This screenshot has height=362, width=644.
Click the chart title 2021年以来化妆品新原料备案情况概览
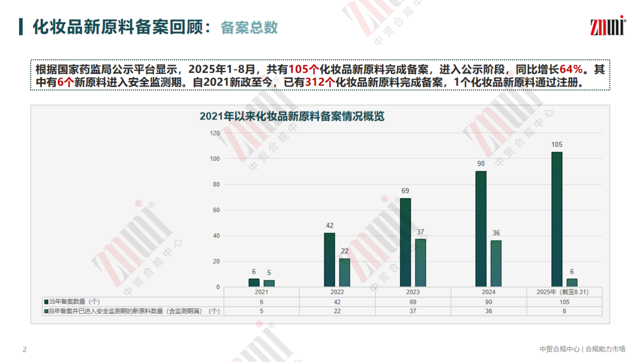(x=292, y=116)
